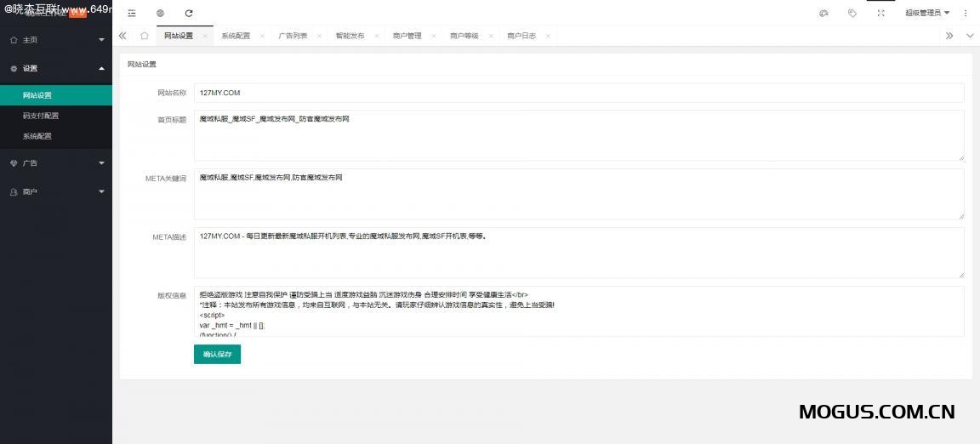
Task: Expand the 商户 sidebar menu
Action: click(x=55, y=192)
